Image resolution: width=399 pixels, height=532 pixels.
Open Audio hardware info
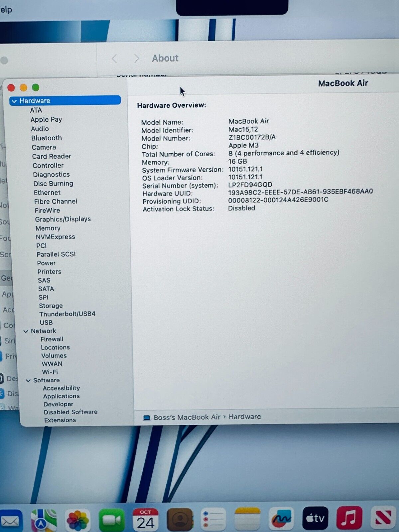pos(40,129)
